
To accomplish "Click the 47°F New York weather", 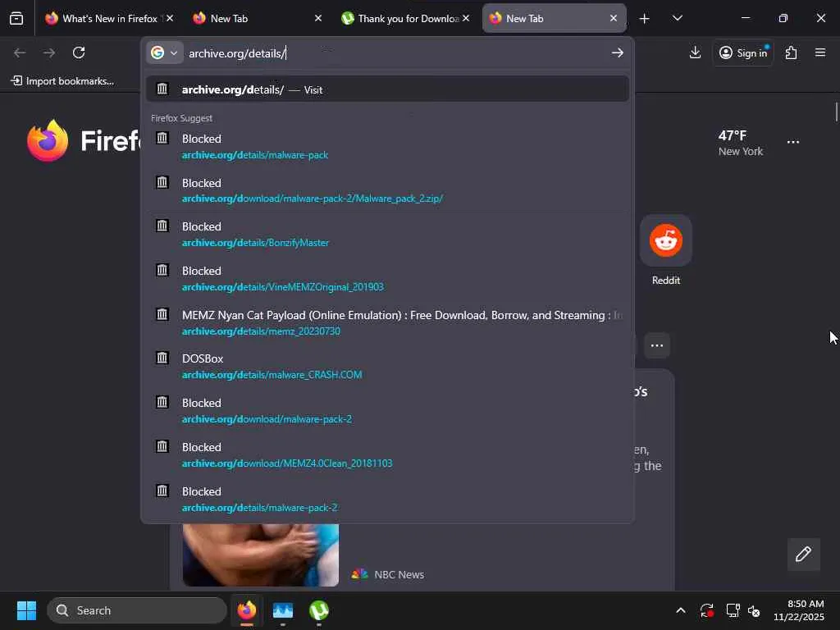I will tap(741, 143).
